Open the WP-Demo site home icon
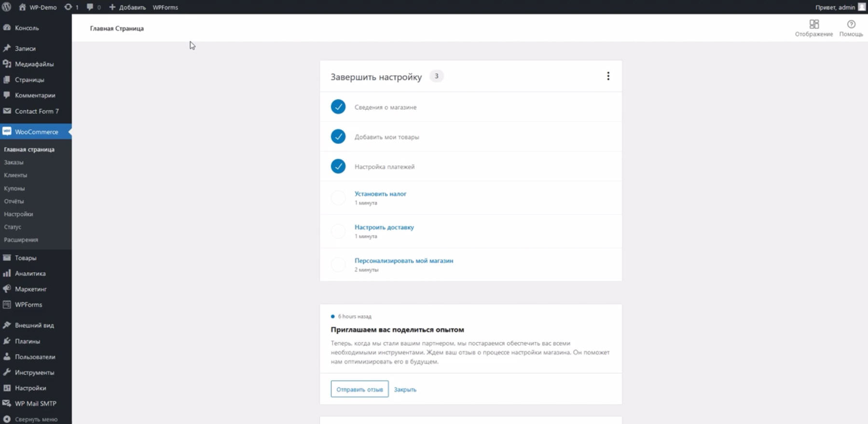The width and height of the screenshot is (868, 424). (x=22, y=7)
